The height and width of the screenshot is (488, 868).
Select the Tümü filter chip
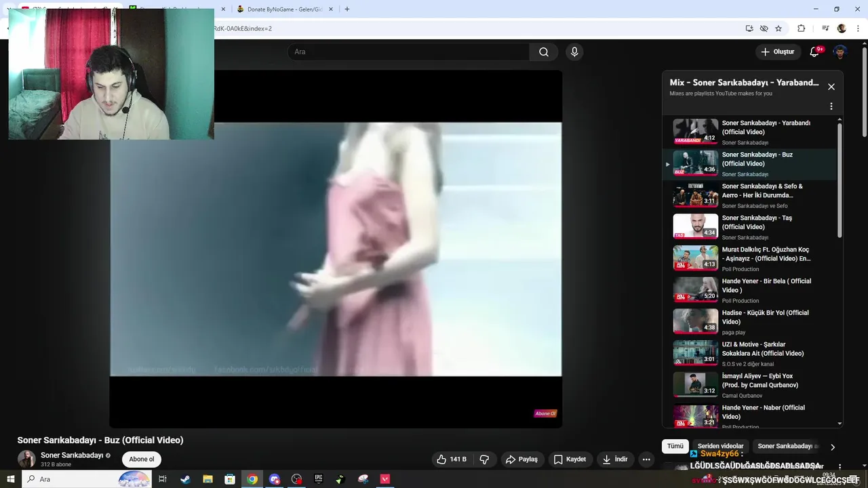pyautogui.click(x=675, y=446)
